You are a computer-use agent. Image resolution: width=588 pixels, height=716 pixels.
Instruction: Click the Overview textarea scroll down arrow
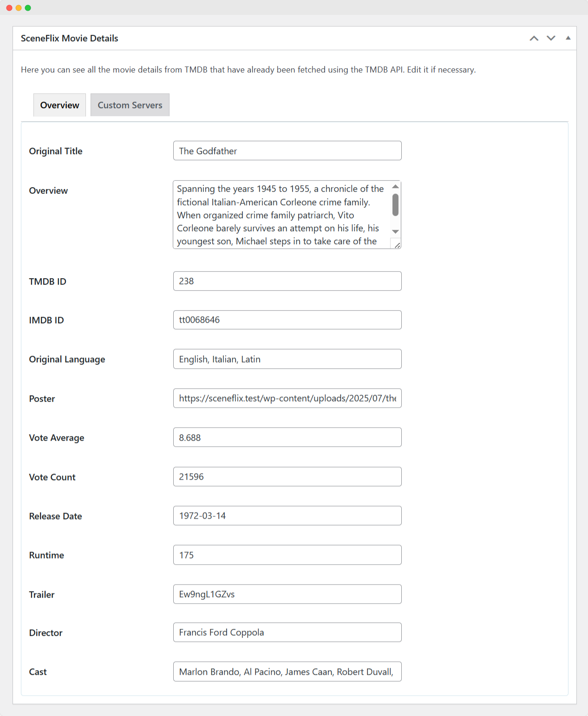(x=395, y=232)
